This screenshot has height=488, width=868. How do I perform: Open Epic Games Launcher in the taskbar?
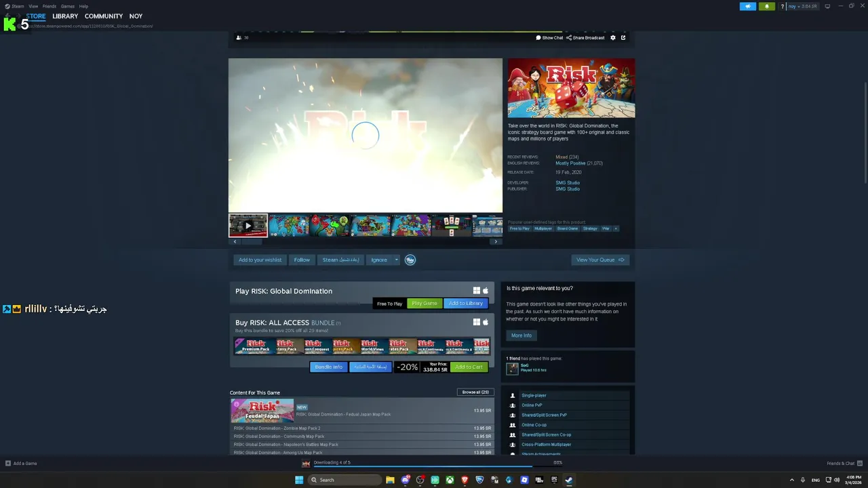pos(554,480)
